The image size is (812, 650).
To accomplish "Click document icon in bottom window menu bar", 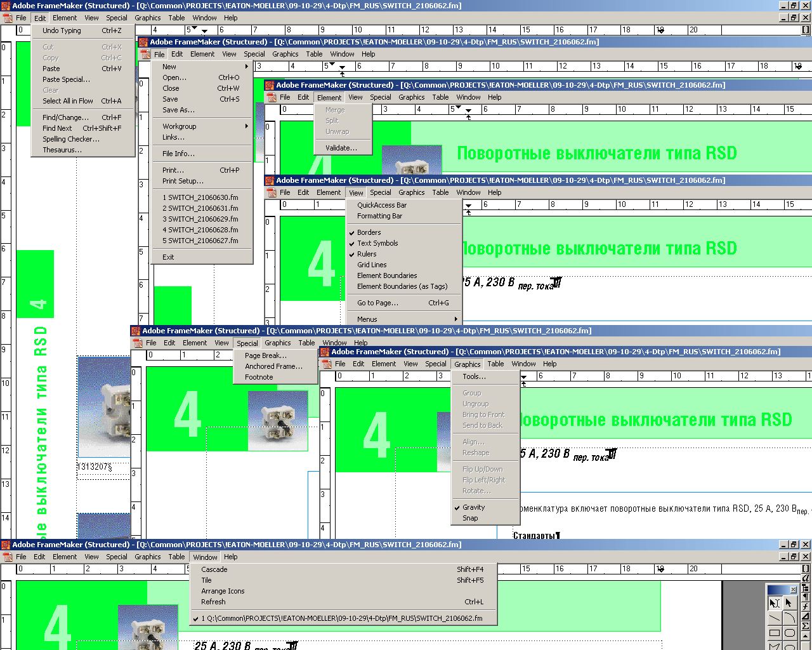I will click(x=8, y=557).
